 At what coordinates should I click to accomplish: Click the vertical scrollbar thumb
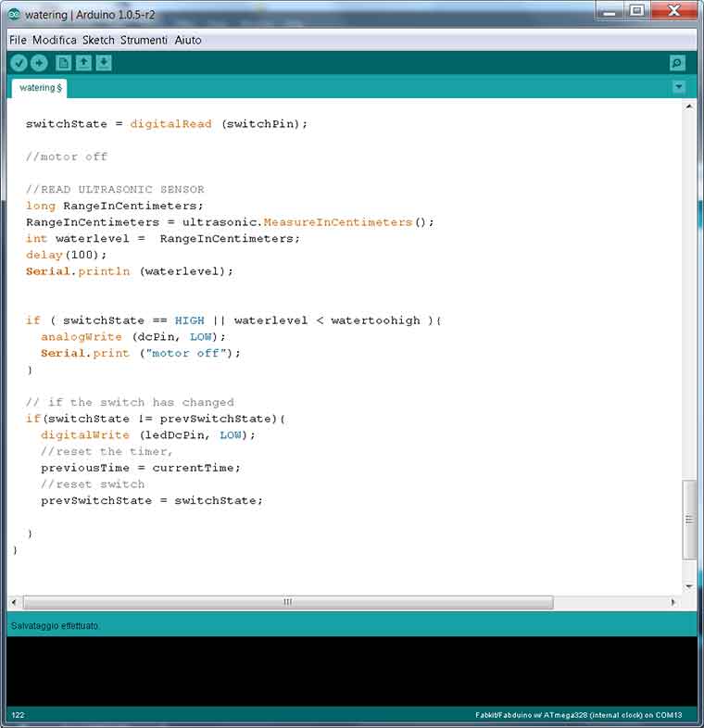coord(689,520)
